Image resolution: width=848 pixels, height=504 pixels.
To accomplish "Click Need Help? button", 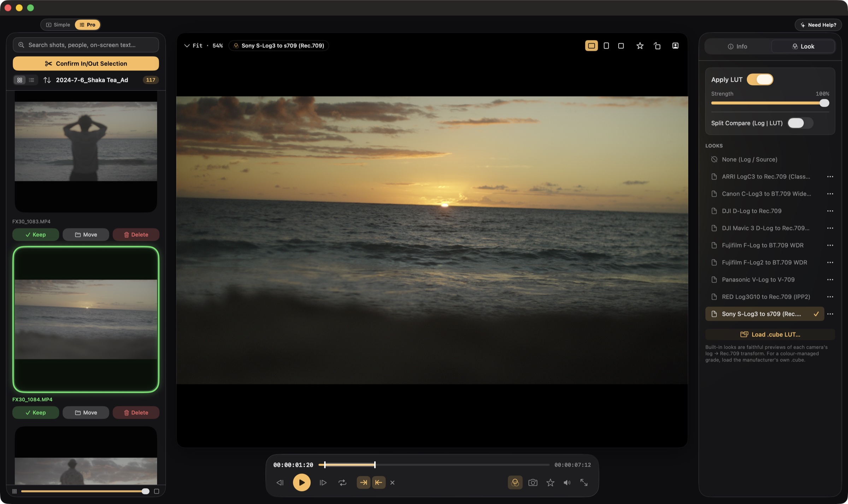I will click(818, 25).
